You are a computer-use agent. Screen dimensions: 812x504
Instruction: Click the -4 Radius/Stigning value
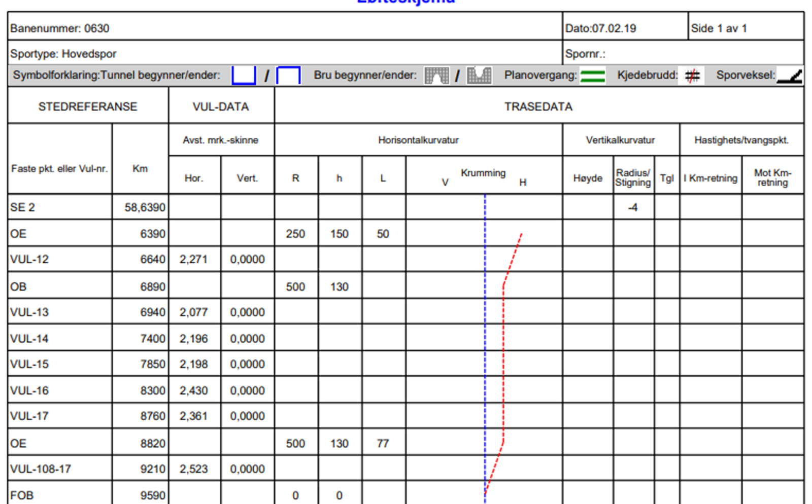pos(633,207)
